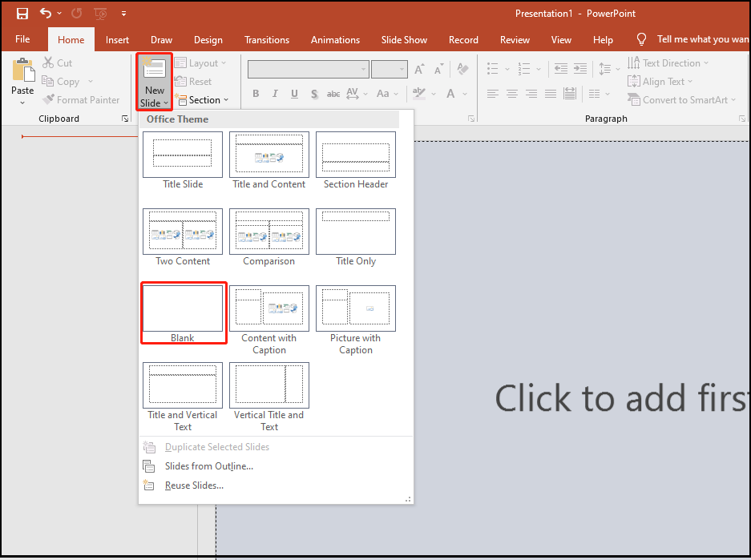The width and height of the screenshot is (751, 560).
Task: Click the Save icon
Action: 22,13
